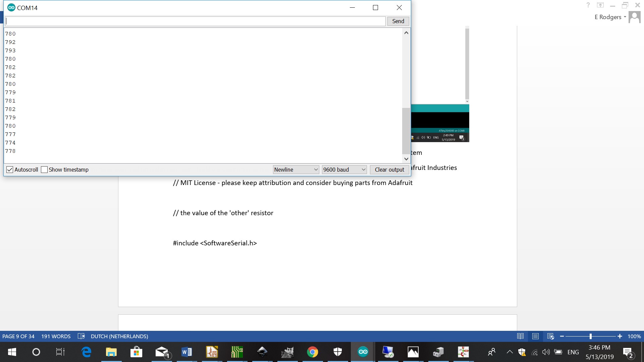Open Google Chrome from the taskbar
Image resolution: width=644 pixels, height=362 pixels.
click(312, 352)
